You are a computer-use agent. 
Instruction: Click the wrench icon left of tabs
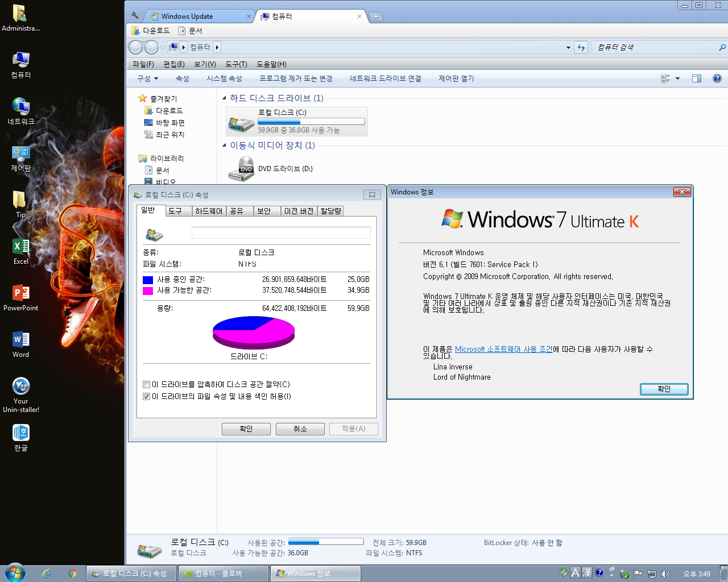pos(135,16)
